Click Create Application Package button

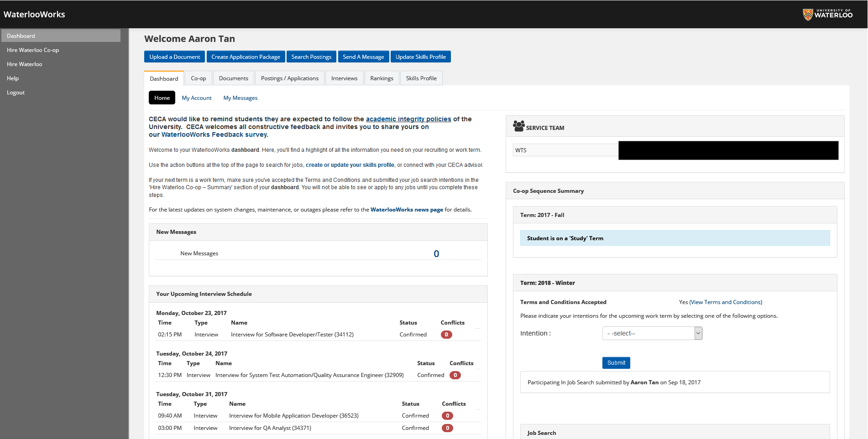click(x=246, y=57)
